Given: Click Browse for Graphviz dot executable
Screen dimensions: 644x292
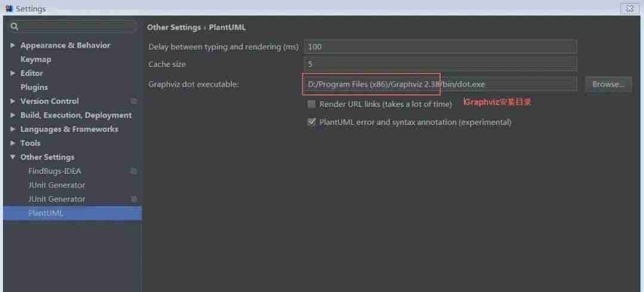Looking at the screenshot, I should point(608,84).
